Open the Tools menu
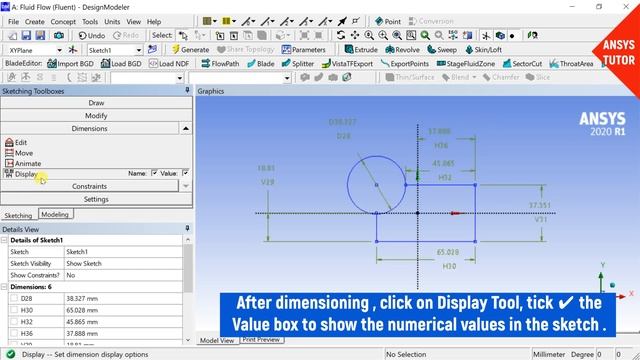This screenshot has height=360, width=640. (90, 22)
